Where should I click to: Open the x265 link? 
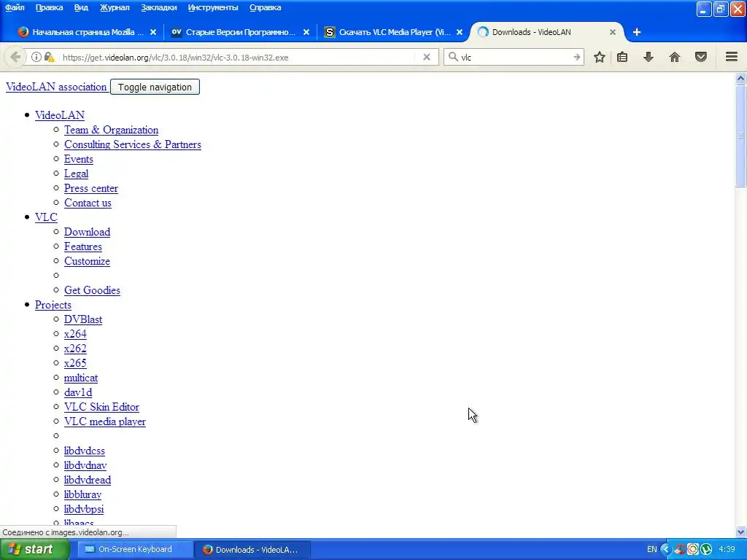click(x=75, y=363)
